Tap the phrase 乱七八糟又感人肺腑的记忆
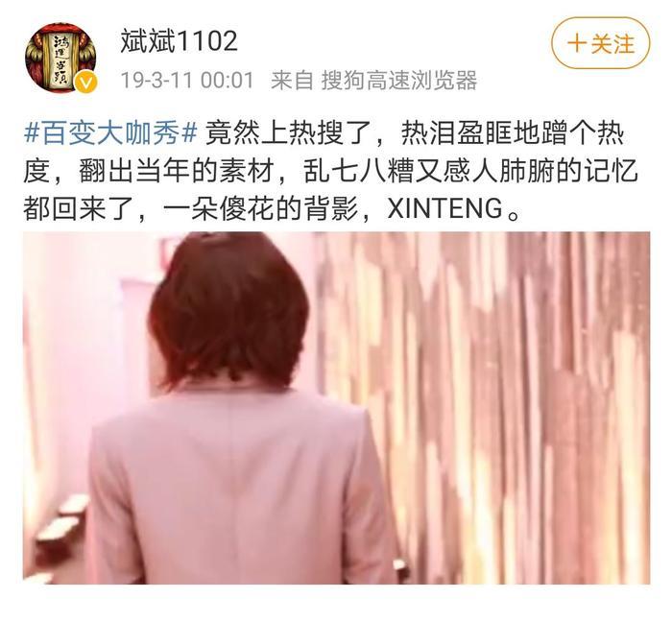The height and width of the screenshot is (622, 672). [470, 171]
